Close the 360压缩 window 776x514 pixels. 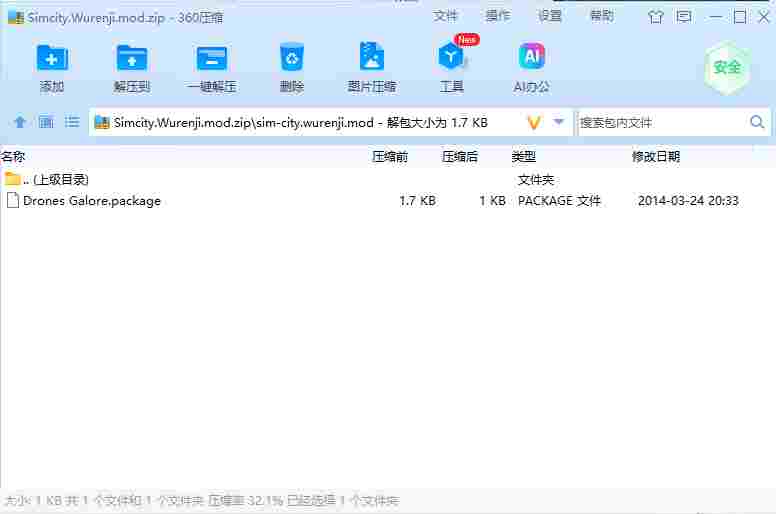[x=764, y=17]
